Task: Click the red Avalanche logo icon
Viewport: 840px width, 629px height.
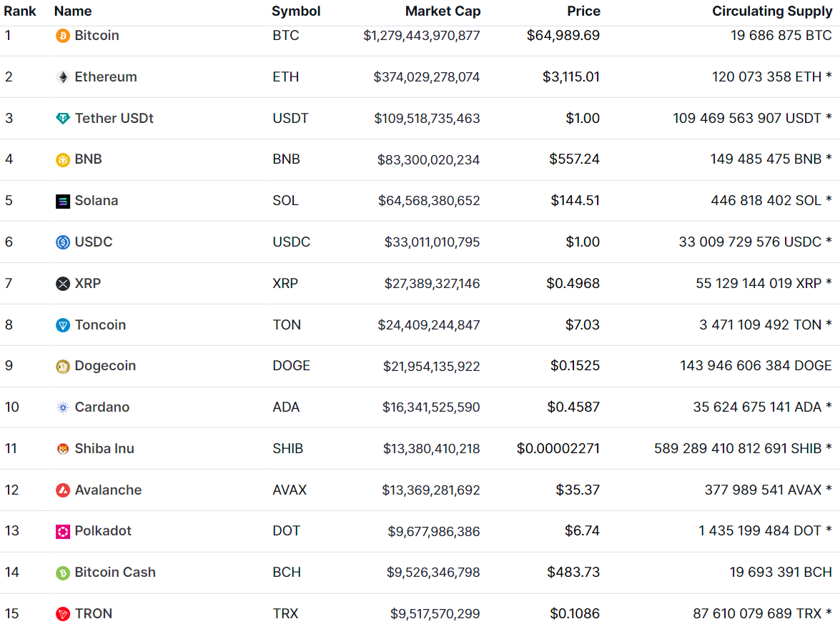Action: pyautogui.click(x=63, y=490)
